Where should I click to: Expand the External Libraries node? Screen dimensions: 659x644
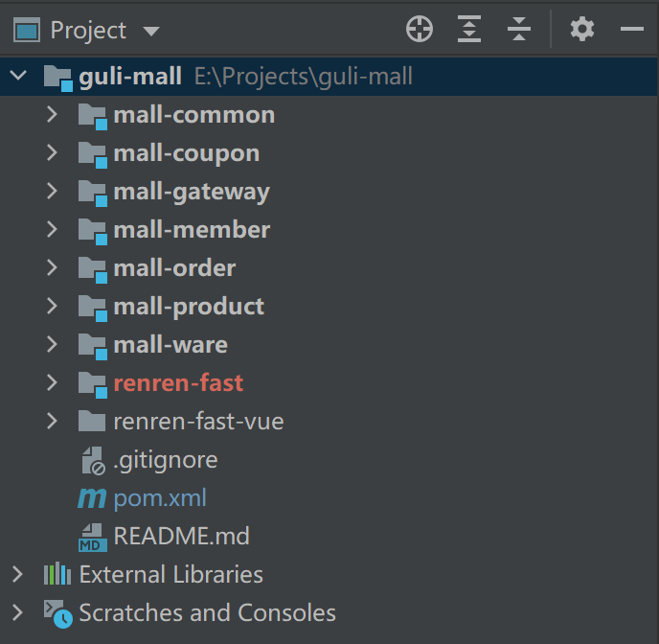17,574
